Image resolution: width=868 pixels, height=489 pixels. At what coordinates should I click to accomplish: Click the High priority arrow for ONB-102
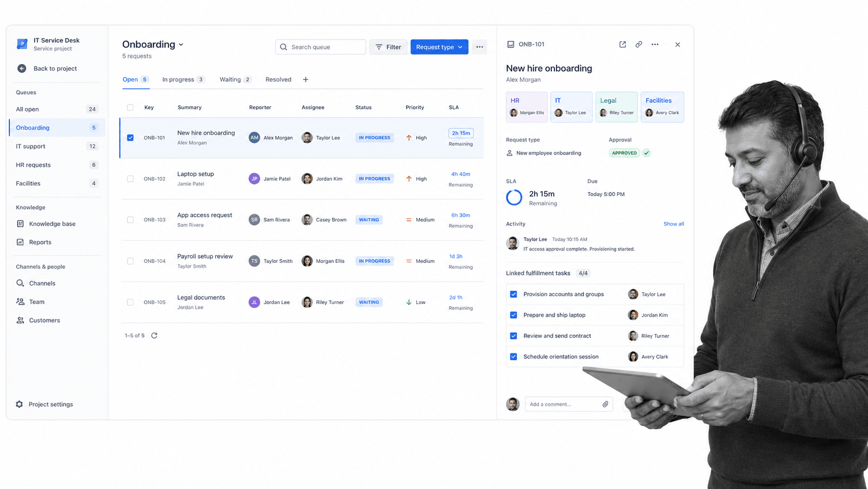click(409, 179)
